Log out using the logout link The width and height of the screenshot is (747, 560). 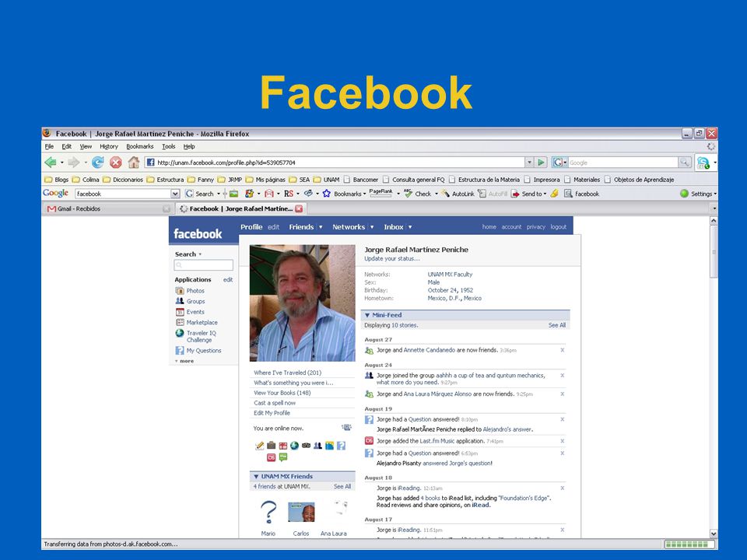pos(559,226)
